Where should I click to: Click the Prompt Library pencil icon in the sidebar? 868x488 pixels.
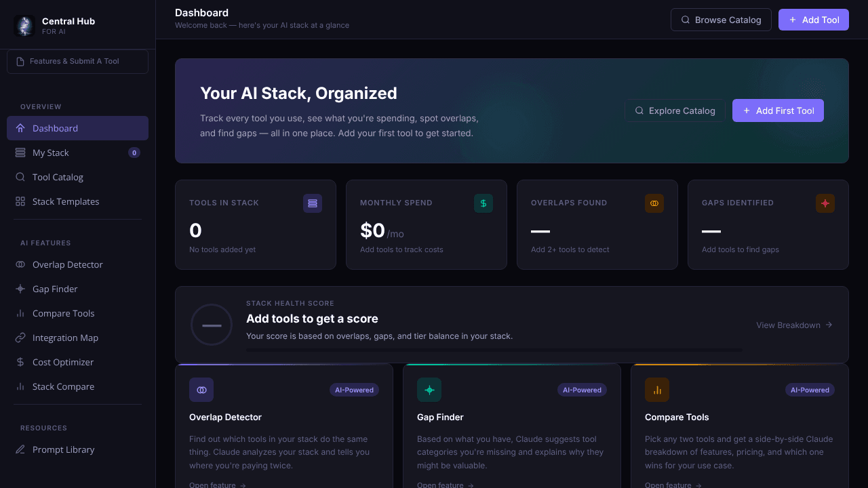tap(20, 449)
